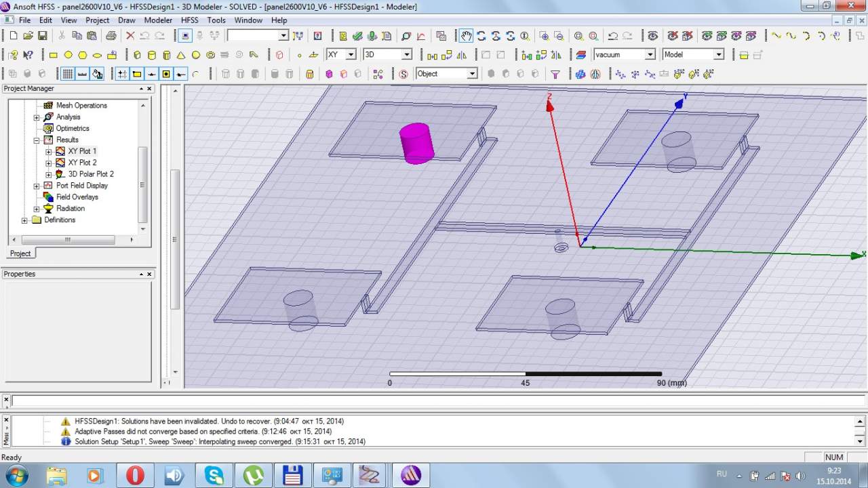Select the Draw rectangle tool
The height and width of the screenshot is (488, 868).
click(53, 55)
